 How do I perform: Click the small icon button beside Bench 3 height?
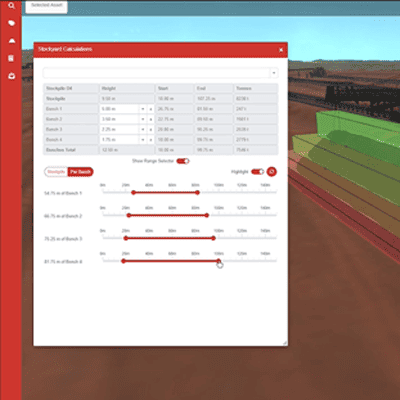(x=151, y=129)
